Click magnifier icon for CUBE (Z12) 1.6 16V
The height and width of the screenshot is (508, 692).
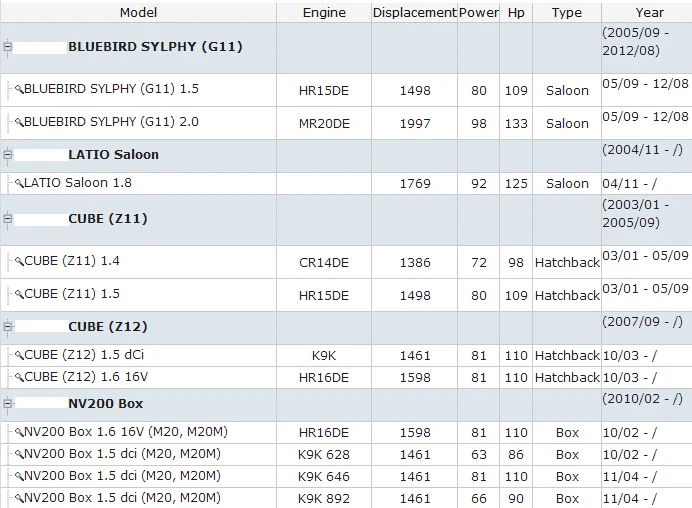(19, 377)
